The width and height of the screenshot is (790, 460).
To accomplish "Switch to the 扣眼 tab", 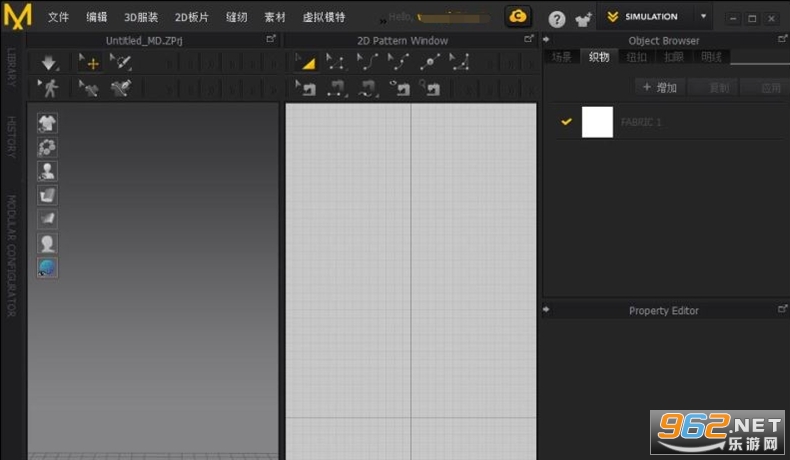I will tap(674, 57).
